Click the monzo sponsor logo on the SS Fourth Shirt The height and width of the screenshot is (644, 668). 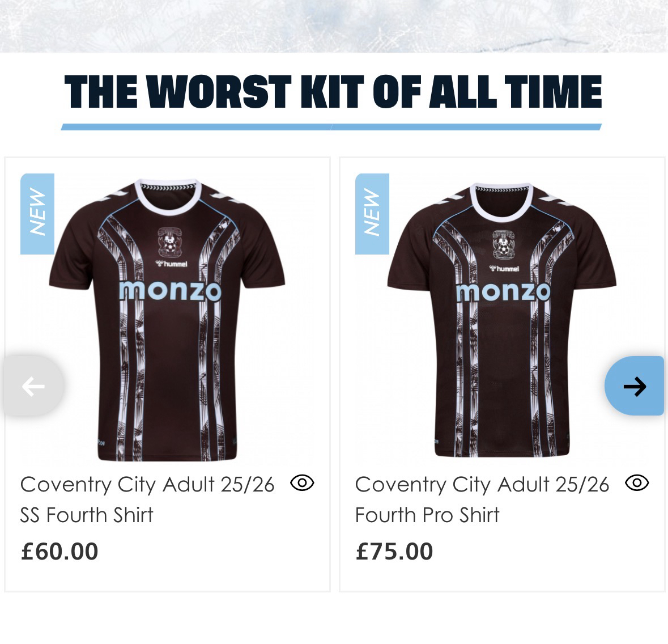pos(169,290)
